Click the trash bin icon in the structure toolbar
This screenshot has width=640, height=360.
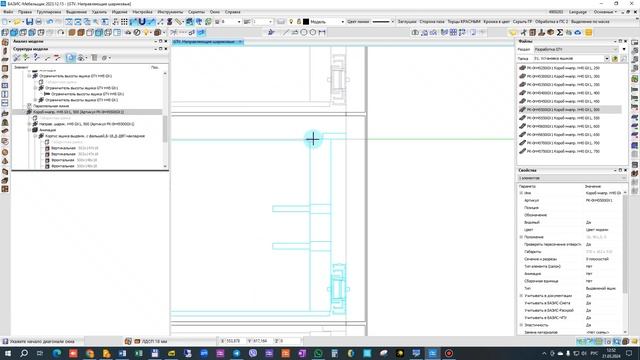pos(94,58)
